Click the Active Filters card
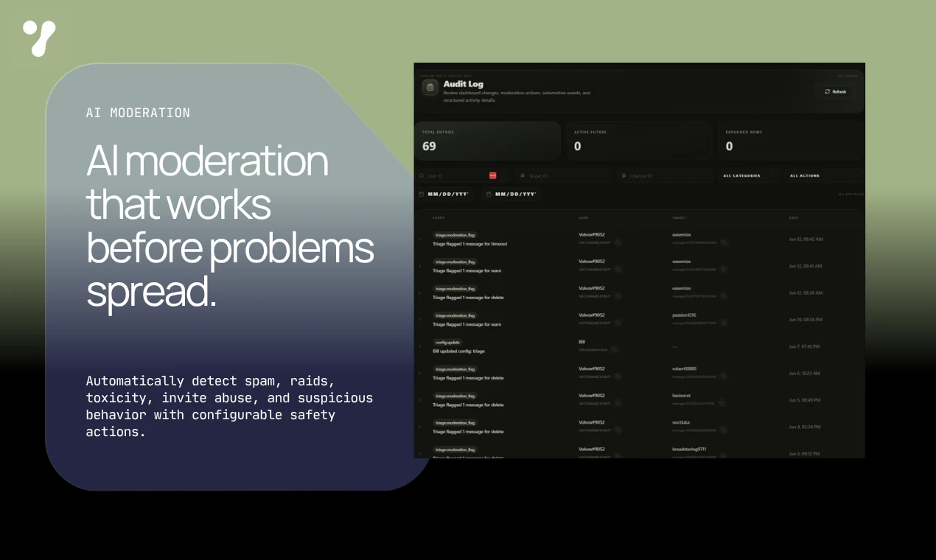The width and height of the screenshot is (936, 560). click(x=638, y=141)
